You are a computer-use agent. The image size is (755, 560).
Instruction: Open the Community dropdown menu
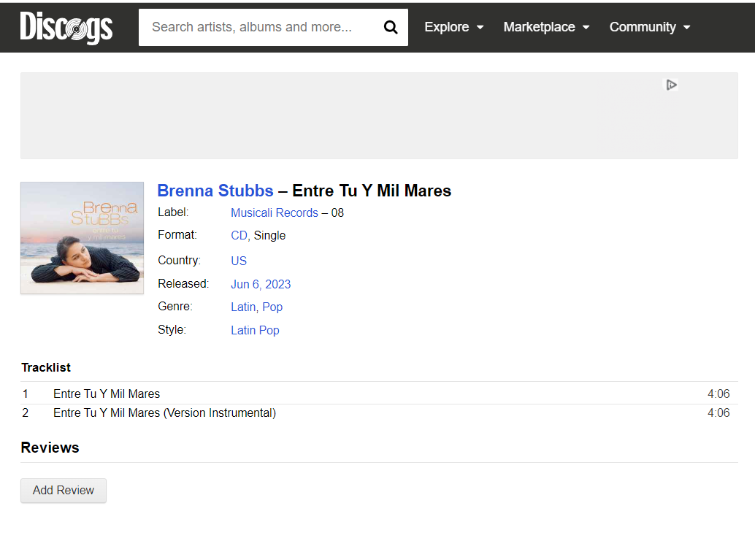tap(649, 27)
